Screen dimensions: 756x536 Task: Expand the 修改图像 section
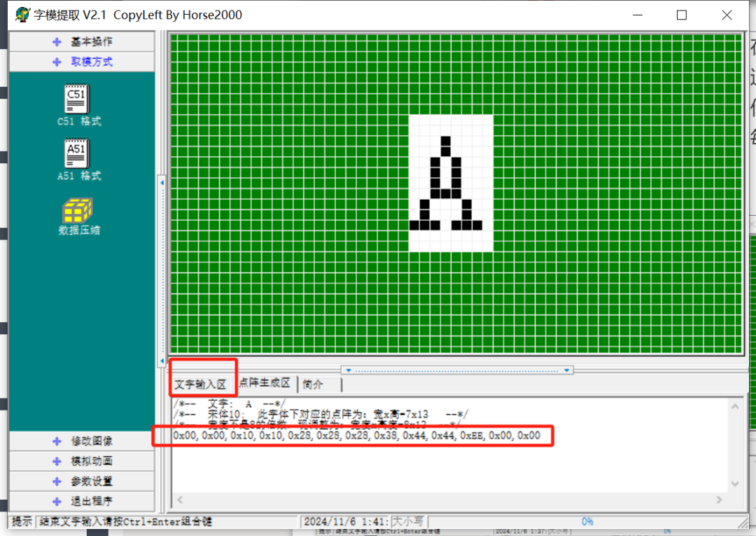82,441
